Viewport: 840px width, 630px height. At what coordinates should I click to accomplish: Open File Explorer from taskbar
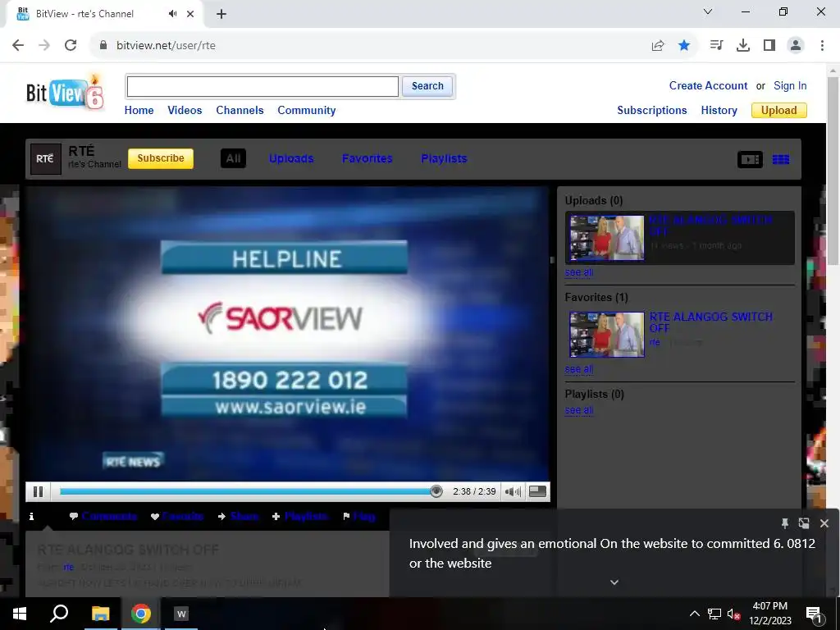pos(100,614)
